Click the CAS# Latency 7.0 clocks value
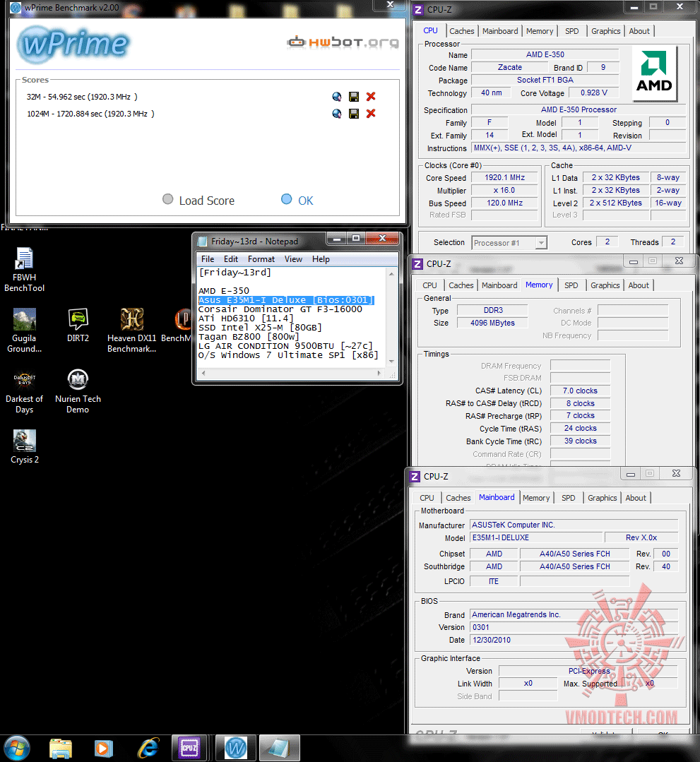 tap(580, 391)
